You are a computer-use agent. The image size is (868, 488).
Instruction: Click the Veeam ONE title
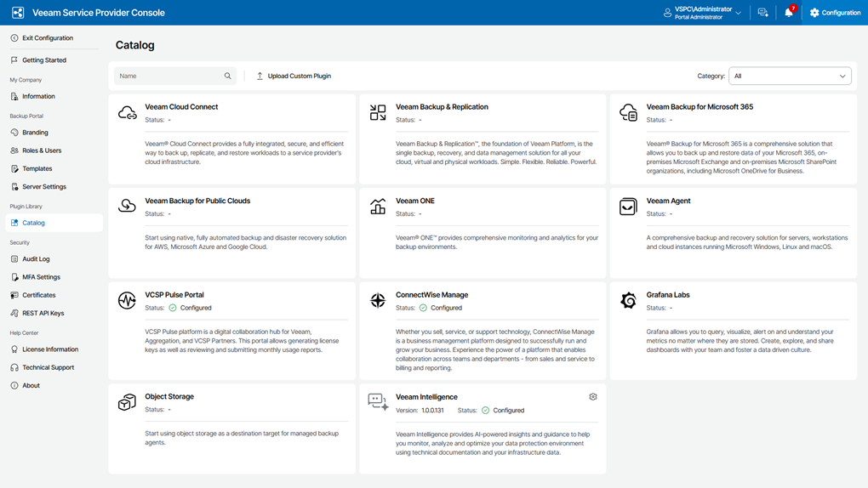(x=415, y=201)
